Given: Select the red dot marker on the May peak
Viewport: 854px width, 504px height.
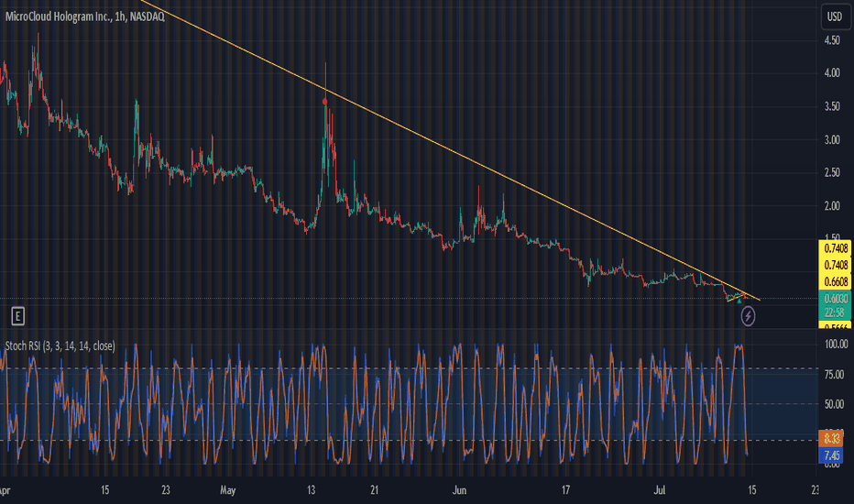Looking at the screenshot, I should [325, 102].
